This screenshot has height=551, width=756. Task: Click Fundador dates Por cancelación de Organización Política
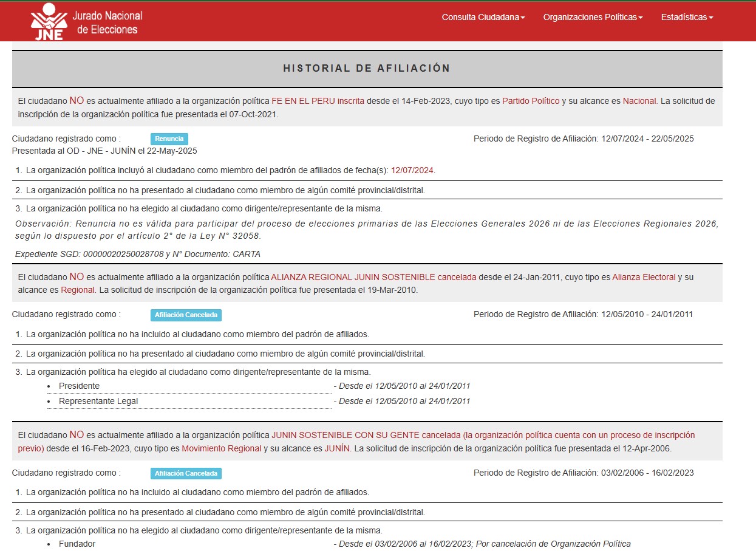[x=482, y=544]
